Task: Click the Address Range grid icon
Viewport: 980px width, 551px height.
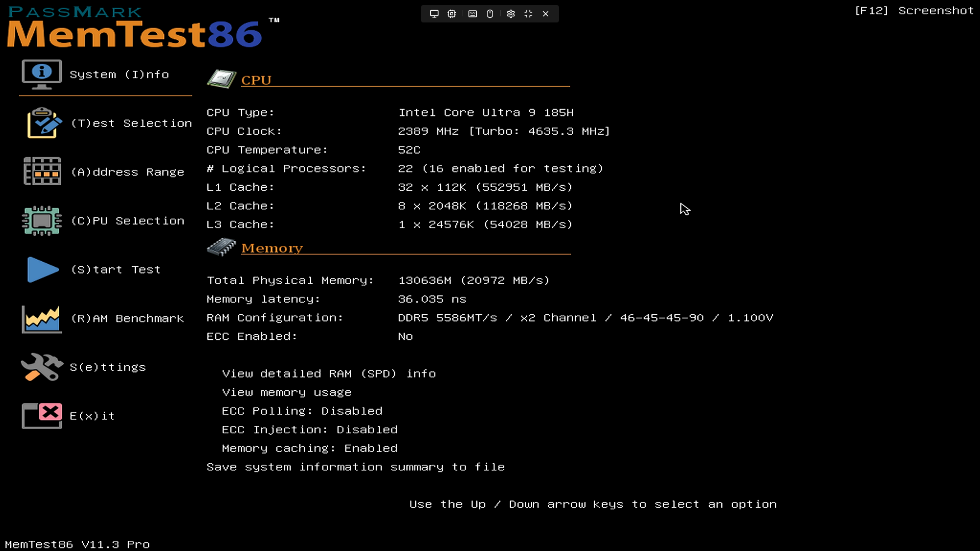Action: click(42, 171)
